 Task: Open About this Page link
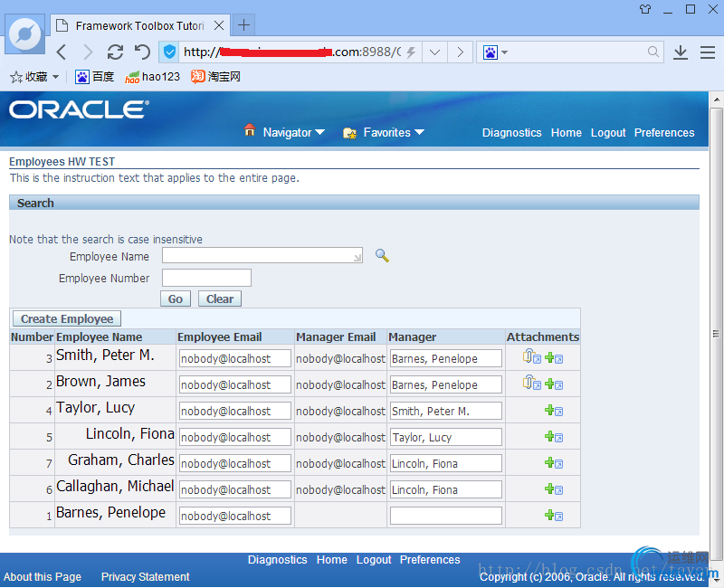43,577
